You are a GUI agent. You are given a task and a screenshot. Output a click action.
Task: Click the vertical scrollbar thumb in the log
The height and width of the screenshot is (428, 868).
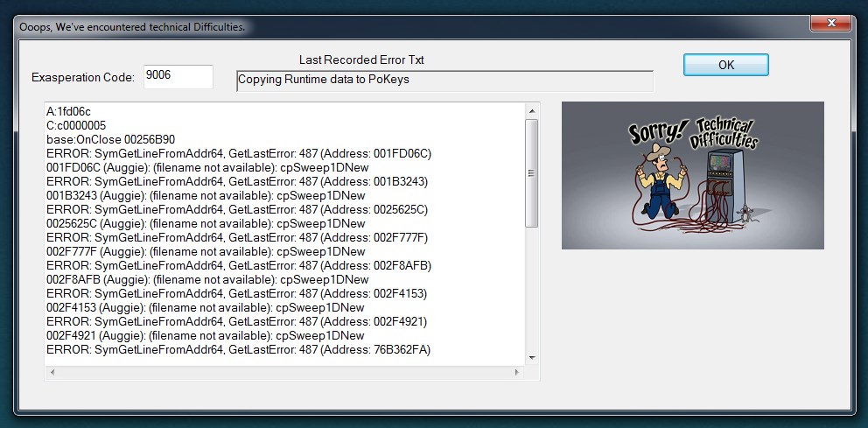531,173
